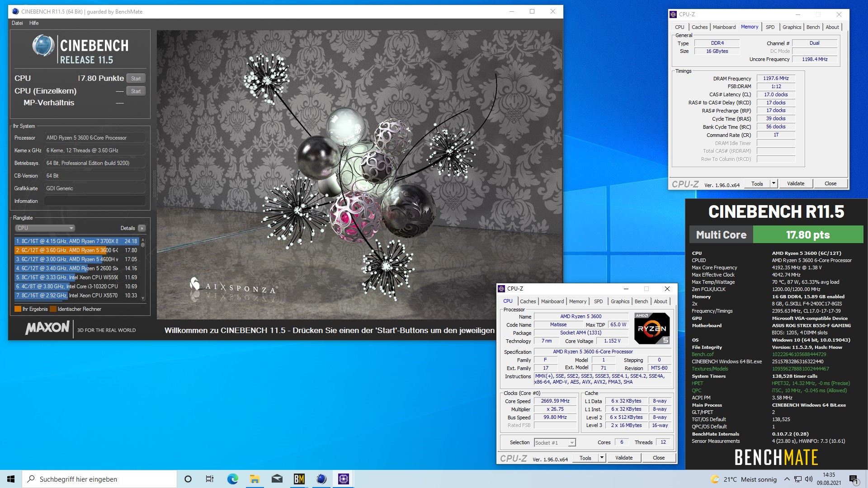
Task: Click Close button in CPU-Z Memory window
Action: coord(830,184)
